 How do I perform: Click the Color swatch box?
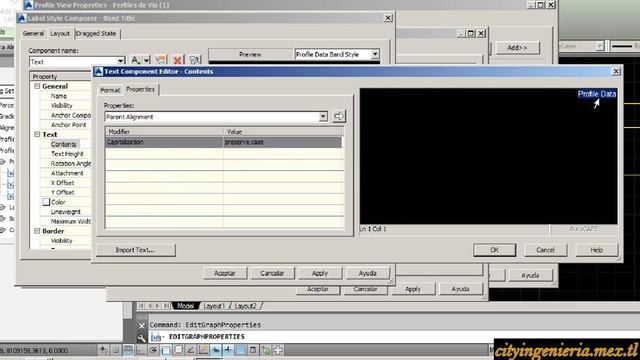pyautogui.click(x=46, y=202)
